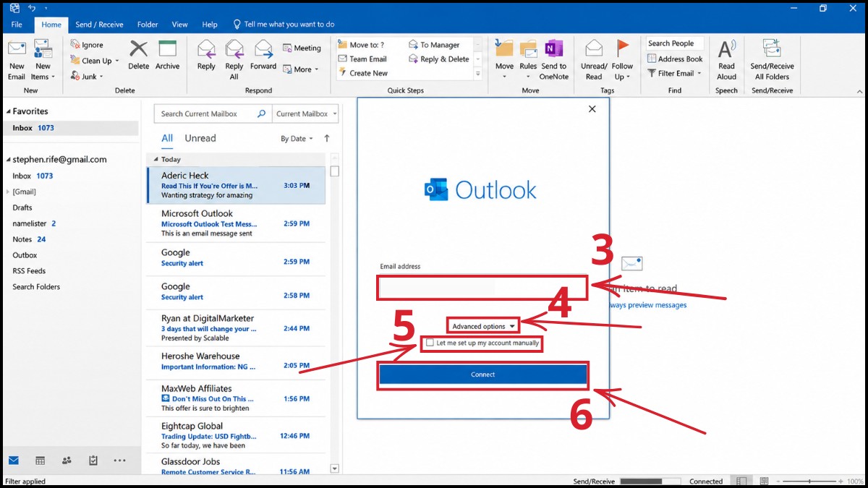Click the Connect button
This screenshot has width=868, height=488.
(482, 374)
